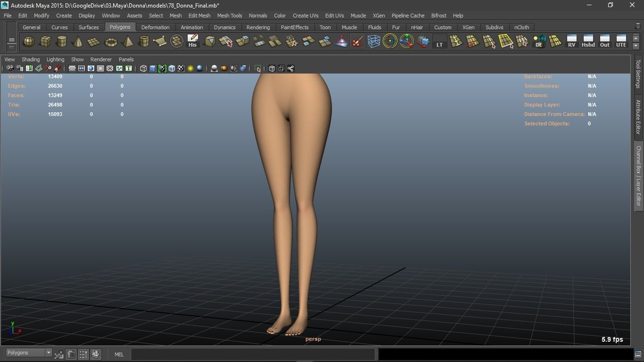Toggle wireframe on shaded in panel toolbar

[x=172, y=68]
